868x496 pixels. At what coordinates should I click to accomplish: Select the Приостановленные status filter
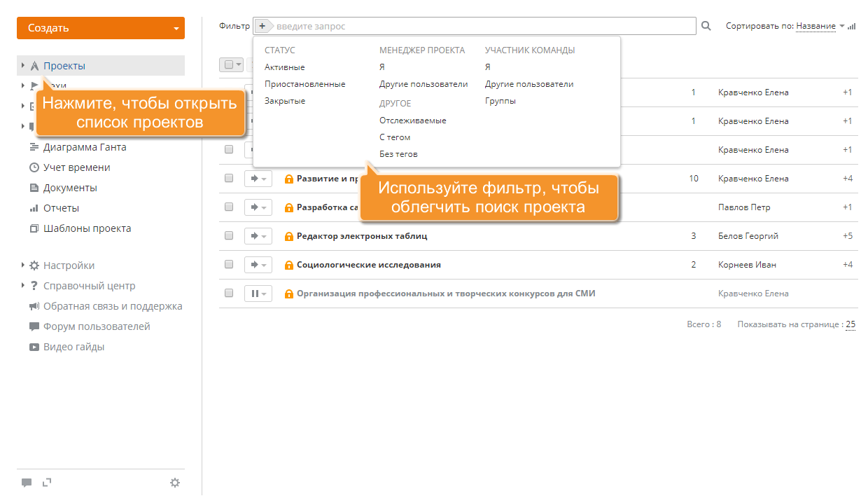304,84
